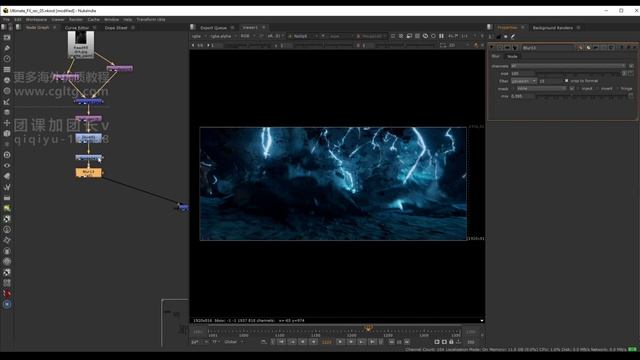Open the Cache menu
The height and width of the screenshot is (360, 640).
pyautogui.click(x=93, y=20)
